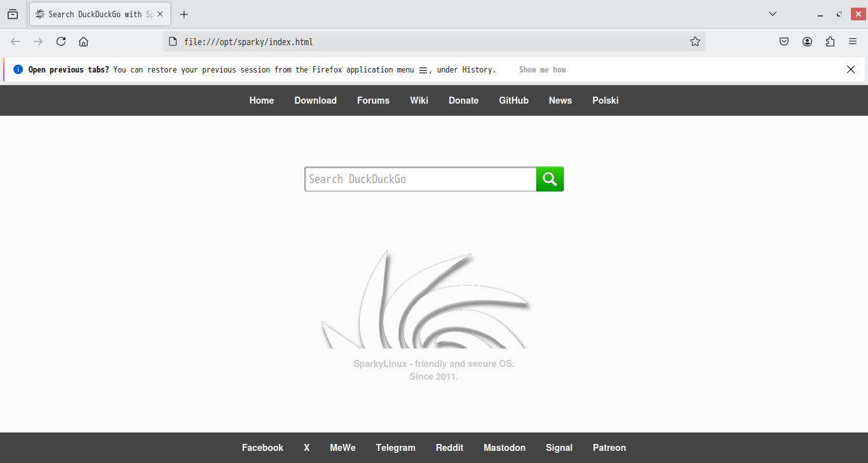Open the News menu item

(x=560, y=100)
